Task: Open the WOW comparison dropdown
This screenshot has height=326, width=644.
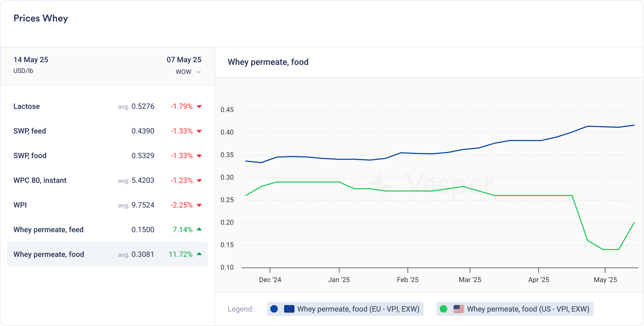Action: [x=184, y=72]
